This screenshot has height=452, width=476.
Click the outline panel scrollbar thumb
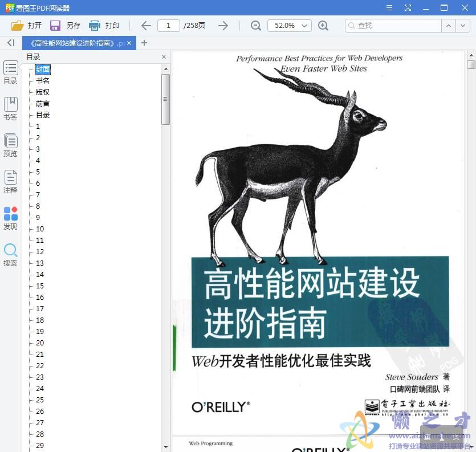click(165, 99)
